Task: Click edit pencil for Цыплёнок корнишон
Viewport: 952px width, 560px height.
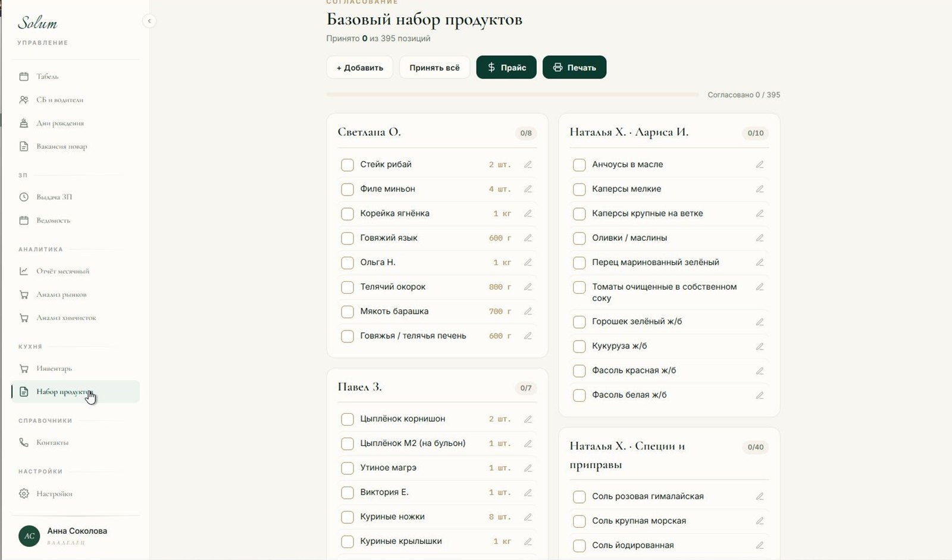Action: click(x=528, y=419)
